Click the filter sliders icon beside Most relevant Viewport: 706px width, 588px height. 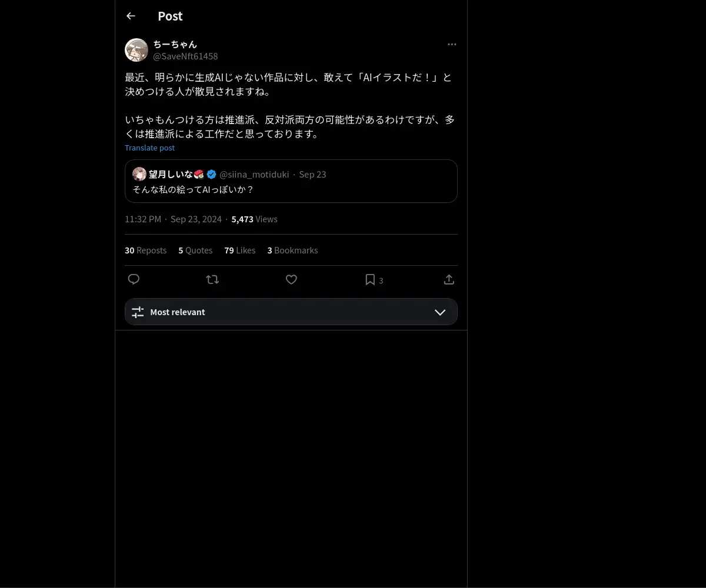138,312
